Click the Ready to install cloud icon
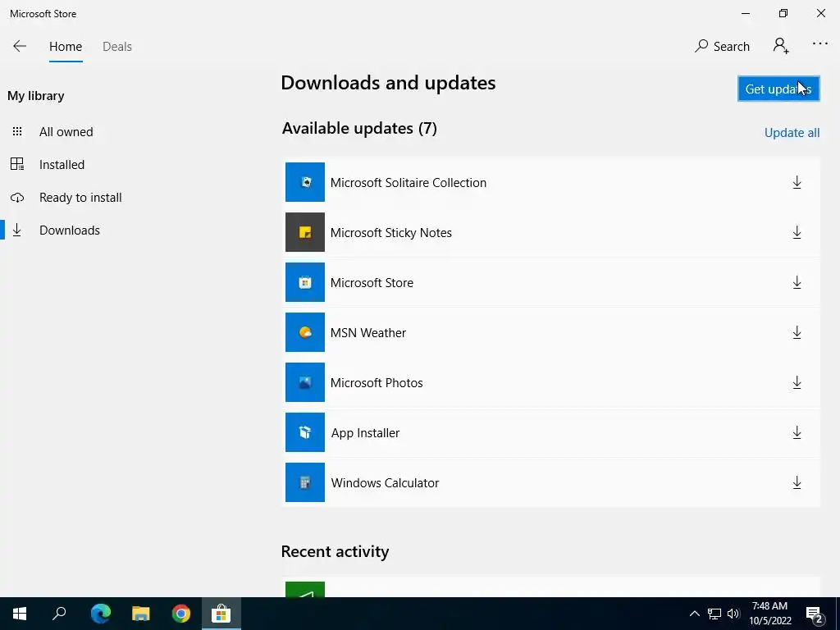The width and height of the screenshot is (840, 630). (x=17, y=198)
